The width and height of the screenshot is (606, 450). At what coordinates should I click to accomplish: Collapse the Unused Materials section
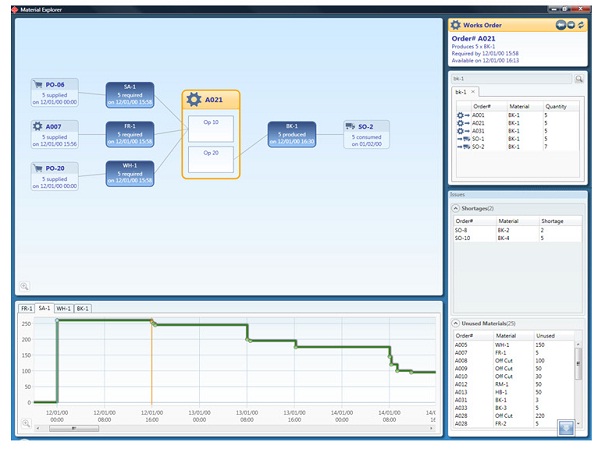pos(457,323)
